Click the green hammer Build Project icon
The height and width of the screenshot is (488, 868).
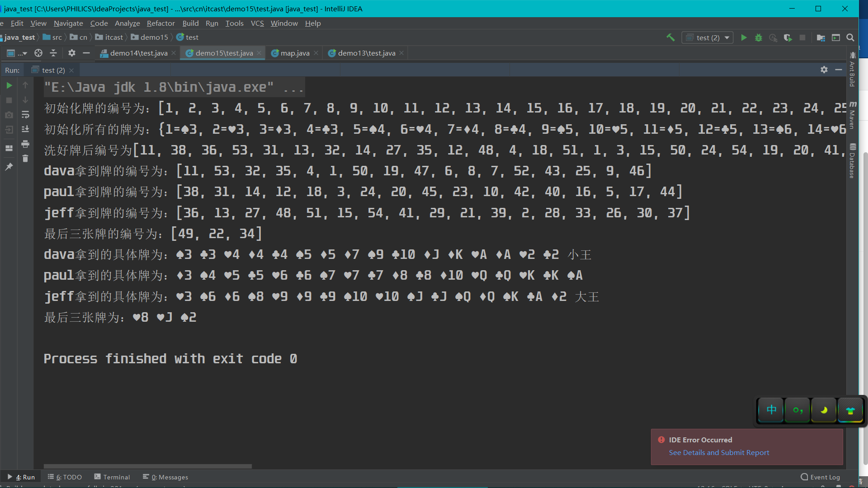point(670,38)
